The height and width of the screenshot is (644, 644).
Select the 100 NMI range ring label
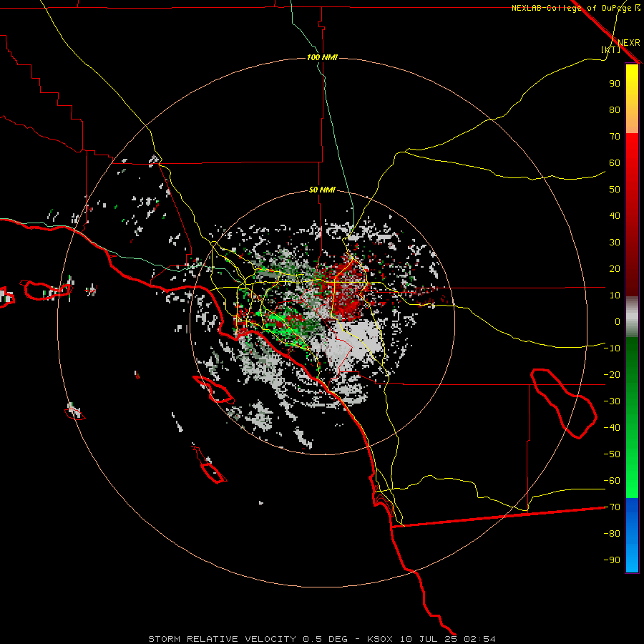[322, 57]
